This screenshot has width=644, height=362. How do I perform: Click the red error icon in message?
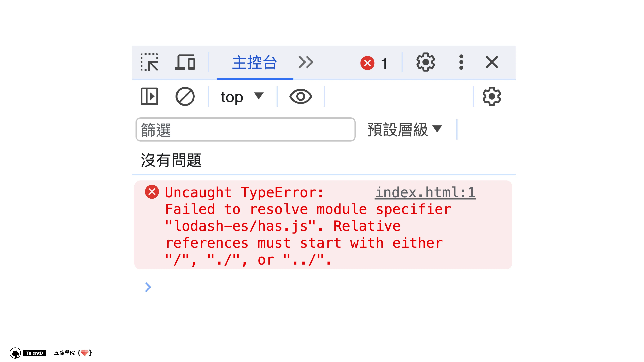pyautogui.click(x=152, y=192)
